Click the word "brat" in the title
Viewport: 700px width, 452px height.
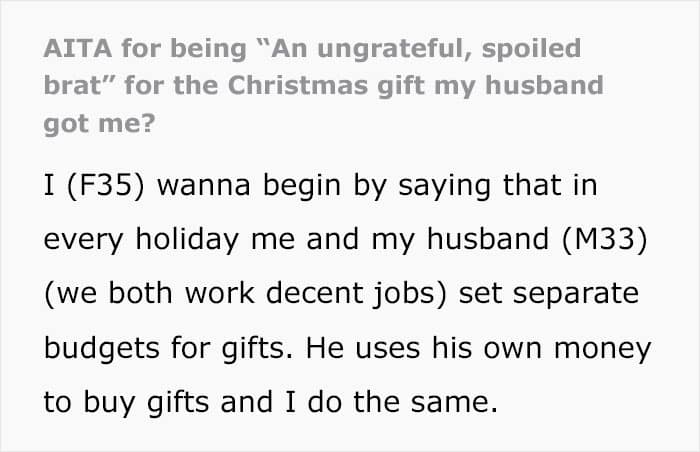[x=73, y=85]
